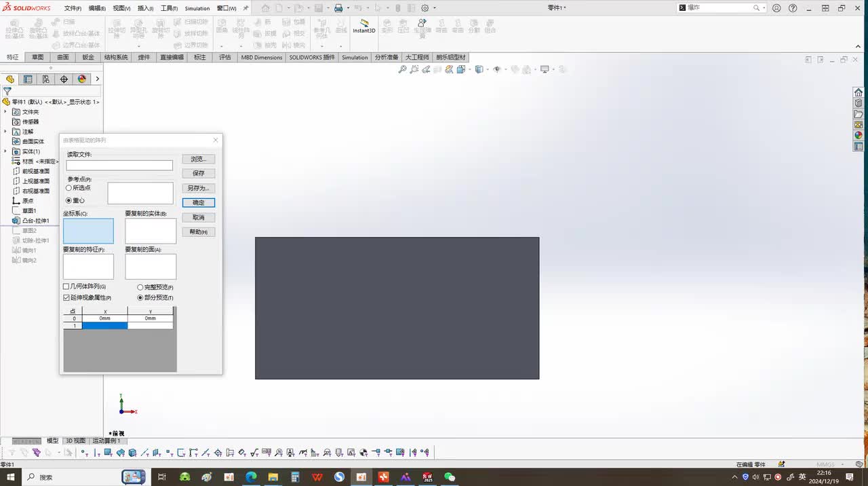Open the search box dropdown arrow

coord(764,8)
